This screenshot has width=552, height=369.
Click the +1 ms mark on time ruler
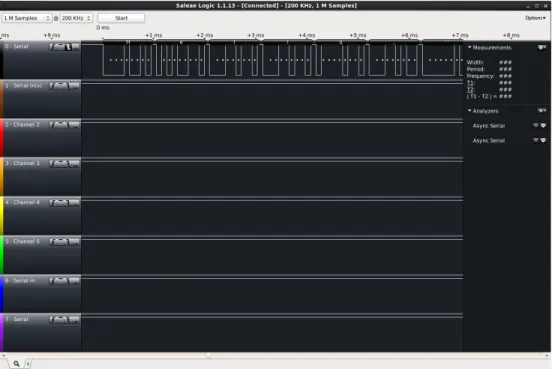[x=153, y=35]
